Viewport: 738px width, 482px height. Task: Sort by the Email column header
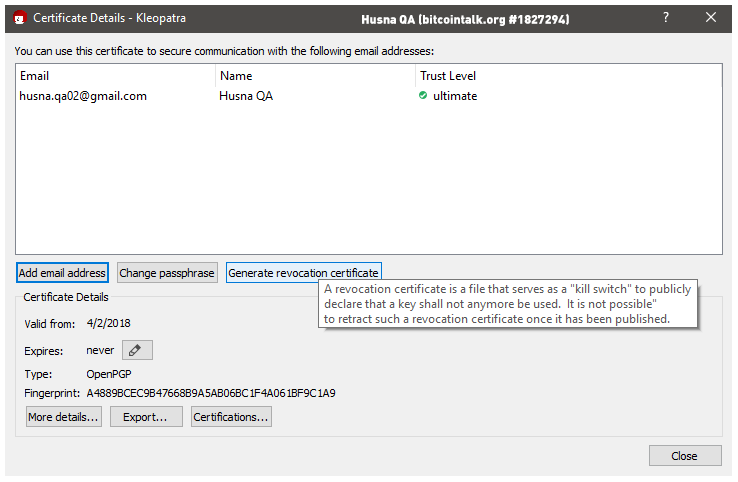click(115, 76)
